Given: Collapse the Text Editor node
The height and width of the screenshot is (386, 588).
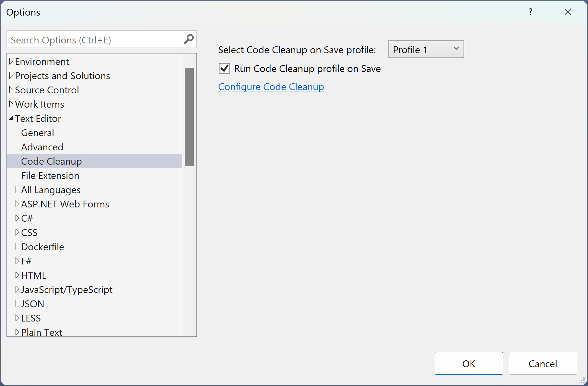Looking at the screenshot, I should (11, 118).
